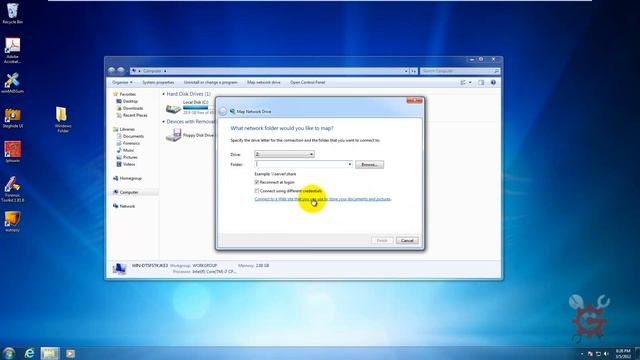This screenshot has width=640, height=360.
Task: Click the Windows Start orb
Action: click(x=8, y=353)
